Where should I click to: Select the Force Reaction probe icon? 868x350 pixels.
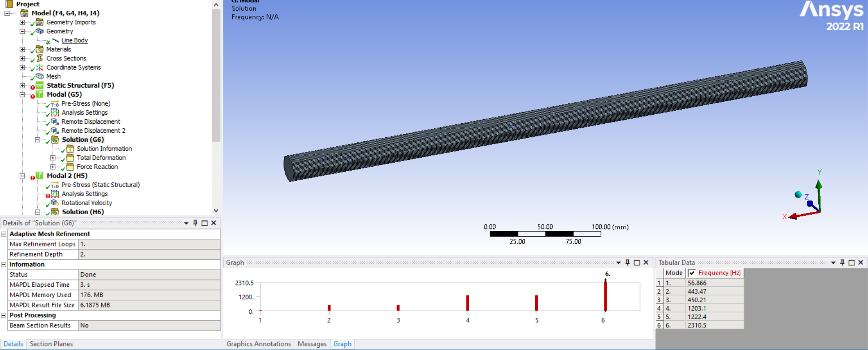(x=70, y=167)
